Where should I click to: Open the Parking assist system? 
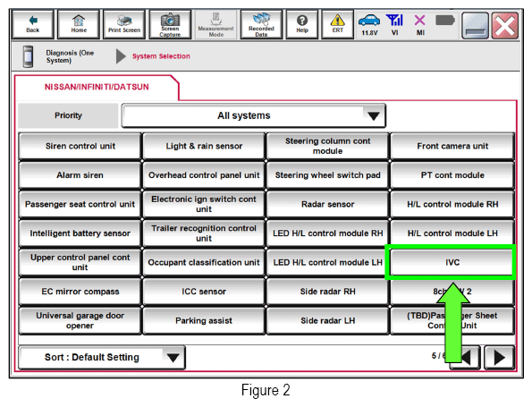(204, 320)
